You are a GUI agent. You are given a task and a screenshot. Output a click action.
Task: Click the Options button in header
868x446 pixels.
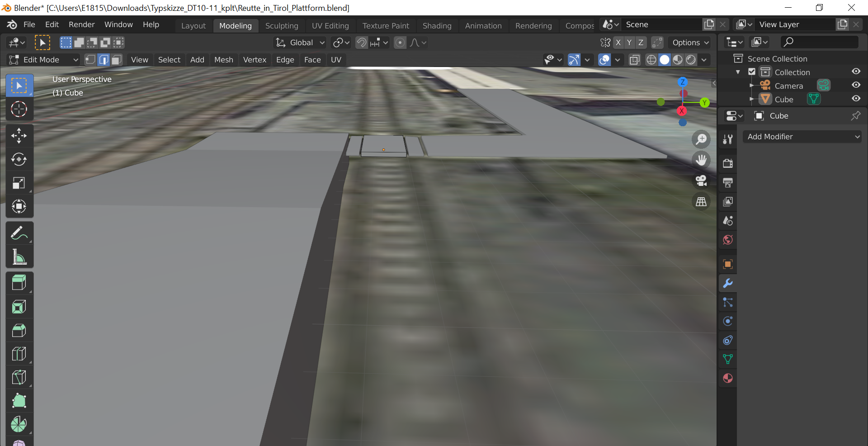coord(690,43)
